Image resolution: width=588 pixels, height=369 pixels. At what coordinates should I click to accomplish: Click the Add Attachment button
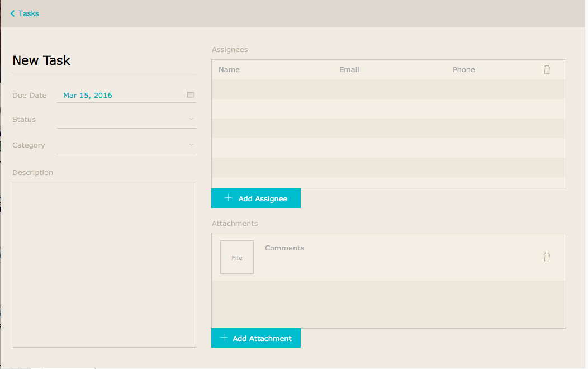256,338
